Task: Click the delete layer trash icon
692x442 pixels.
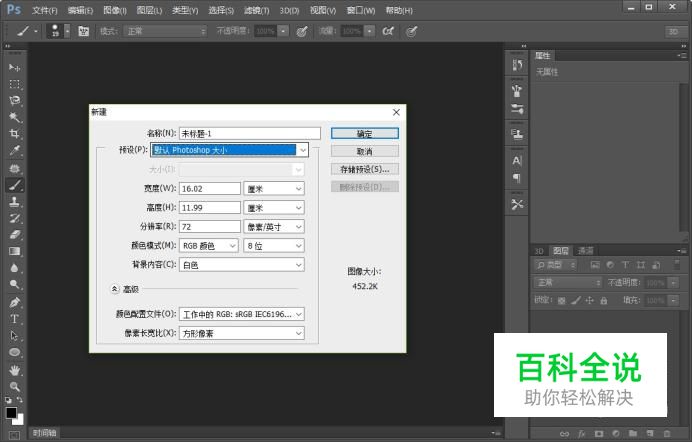Action: point(669,433)
